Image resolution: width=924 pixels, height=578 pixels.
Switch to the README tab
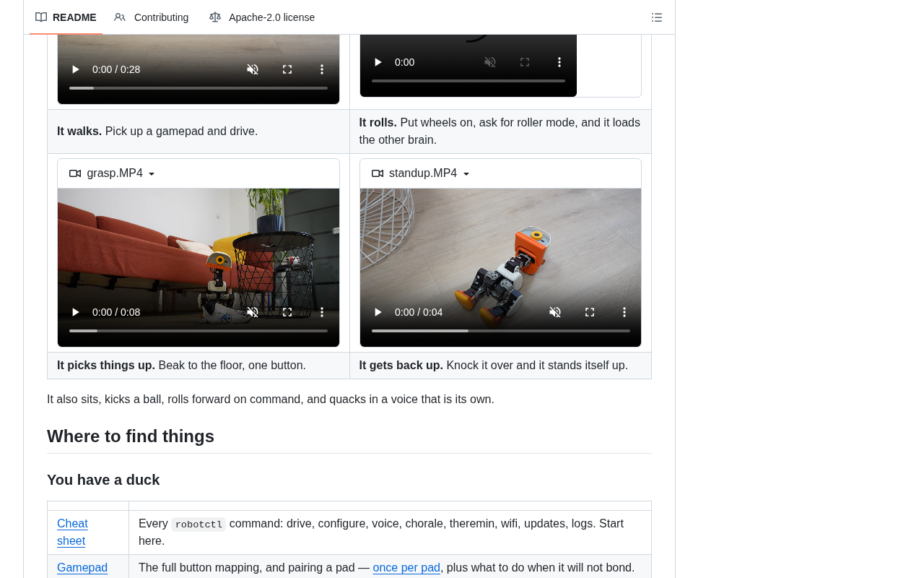pos(66,17)
